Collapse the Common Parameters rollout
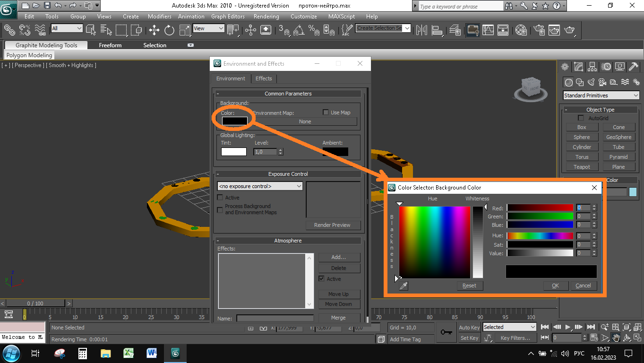 pyautogui.click(x=288, y=94)
